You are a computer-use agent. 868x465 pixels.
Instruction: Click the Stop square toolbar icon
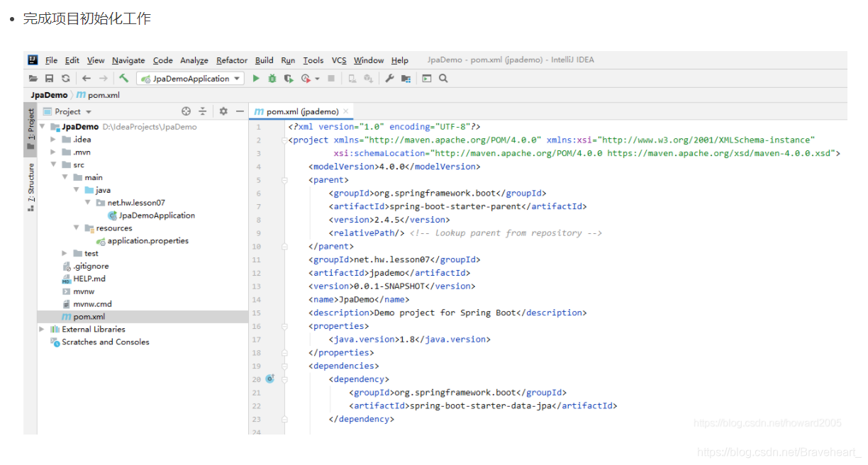coord(331,79)
